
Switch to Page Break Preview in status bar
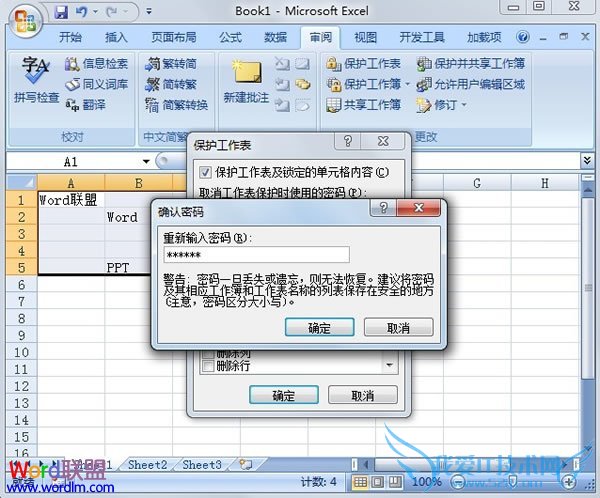395,482
